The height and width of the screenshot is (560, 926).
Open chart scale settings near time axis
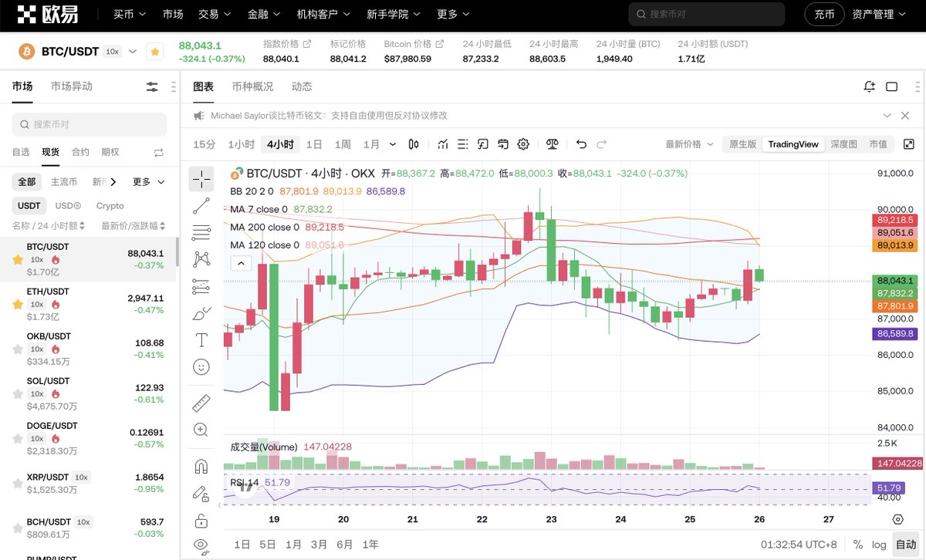[x=898, y=520]
